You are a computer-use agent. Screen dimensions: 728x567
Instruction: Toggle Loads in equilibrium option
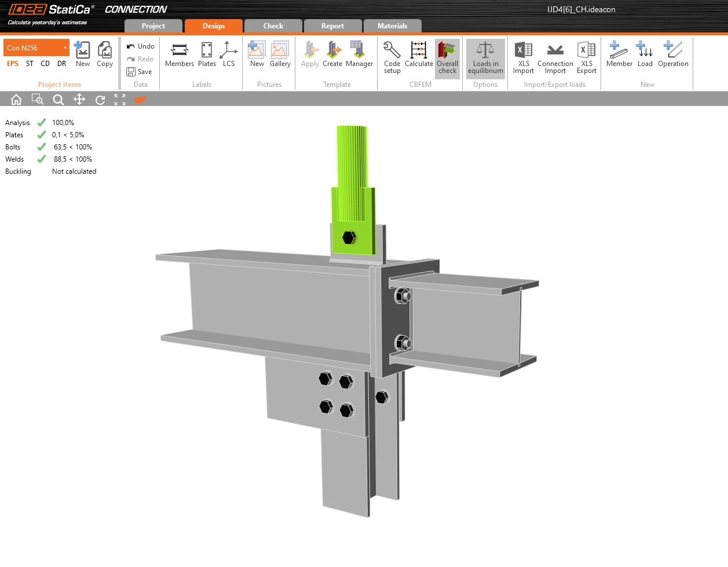(485, 57)
